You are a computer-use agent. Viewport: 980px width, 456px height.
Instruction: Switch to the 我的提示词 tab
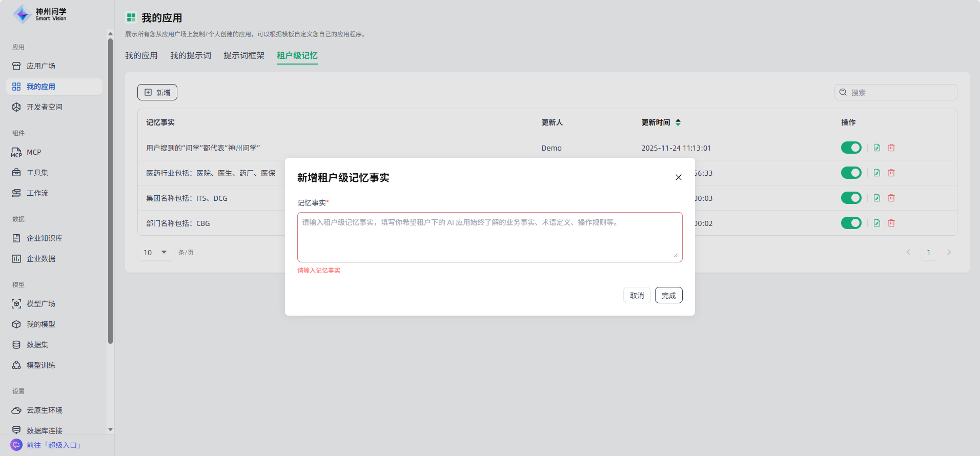click(191, 55)
